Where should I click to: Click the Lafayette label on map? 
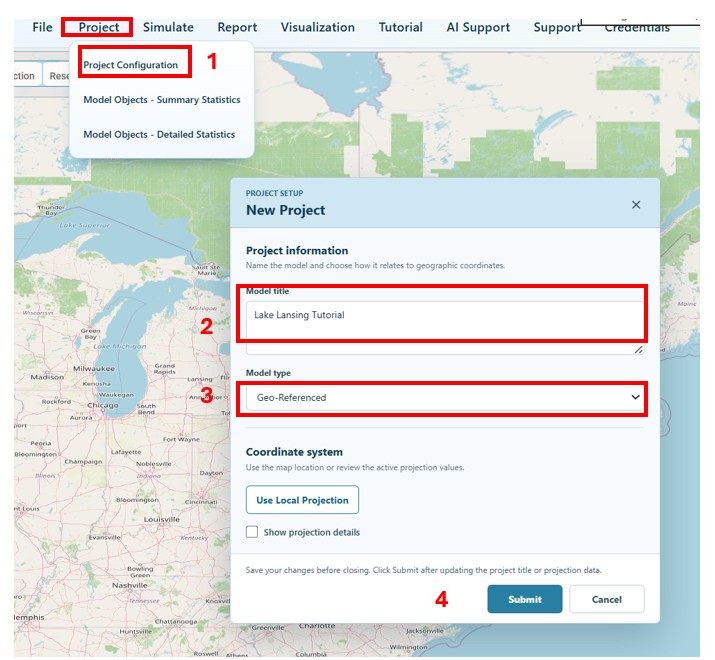pos(126,452)
